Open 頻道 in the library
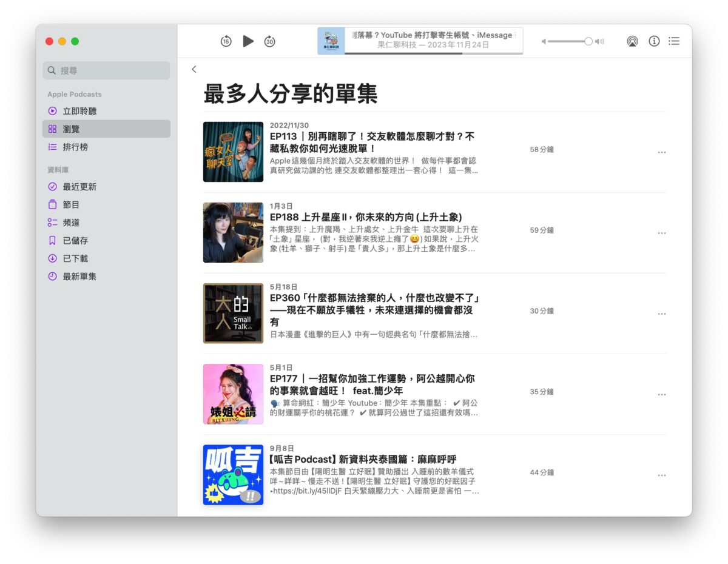 [106, 223]
